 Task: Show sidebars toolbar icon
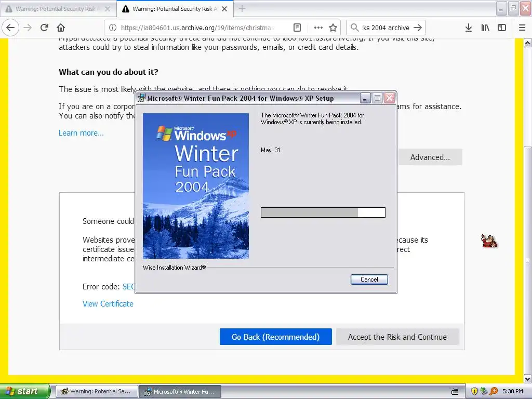click(x=502, y=28)
